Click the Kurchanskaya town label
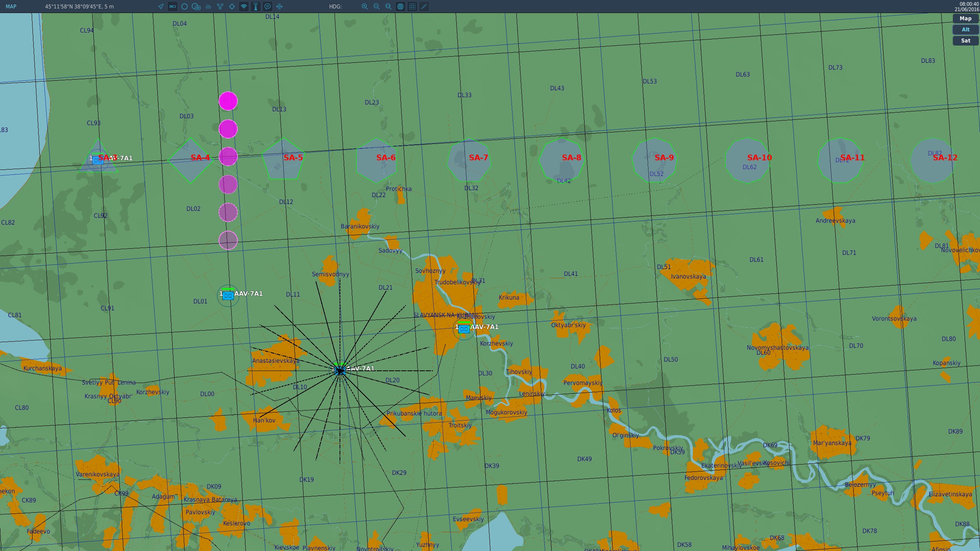The height and width of the screenshot is (551, 980). pyautogui.click(x=42, y=368)
